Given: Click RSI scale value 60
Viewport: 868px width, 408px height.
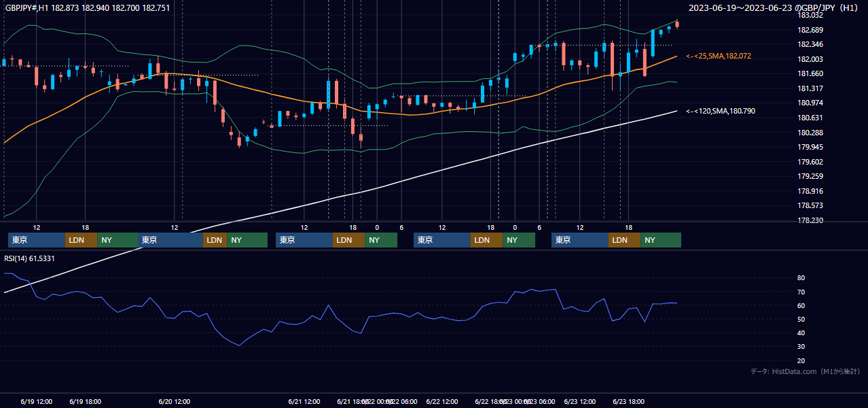Looking at the screenshot, I should click(x=801, y=305).
